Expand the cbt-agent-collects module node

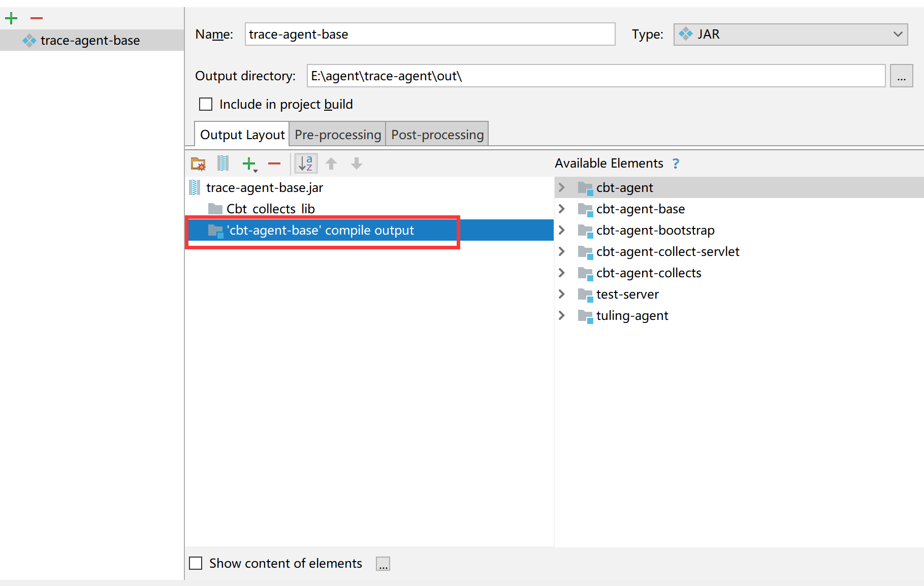pyautogui.click(x=561, y=273)
